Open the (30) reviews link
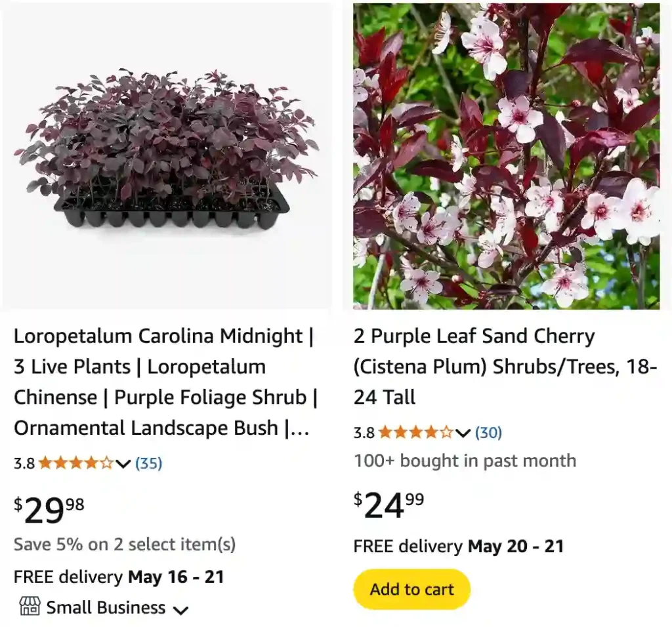The height and width of the screenshot is (627, 672). pos(488,433)
